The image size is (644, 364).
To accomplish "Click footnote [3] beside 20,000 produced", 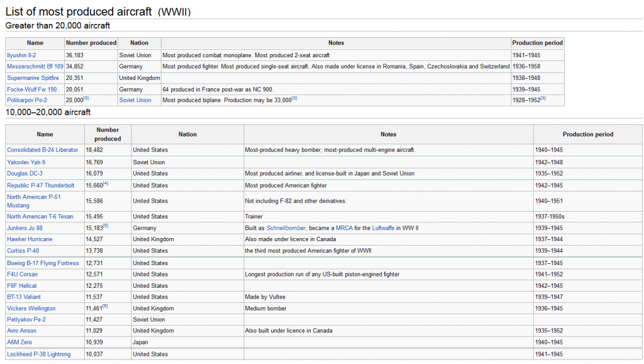I will (x=86, y=98).
